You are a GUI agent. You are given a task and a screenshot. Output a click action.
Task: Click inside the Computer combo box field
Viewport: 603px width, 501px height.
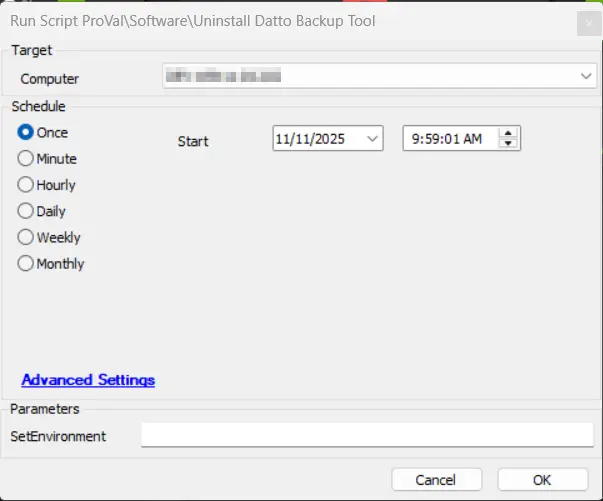(368, 76)
